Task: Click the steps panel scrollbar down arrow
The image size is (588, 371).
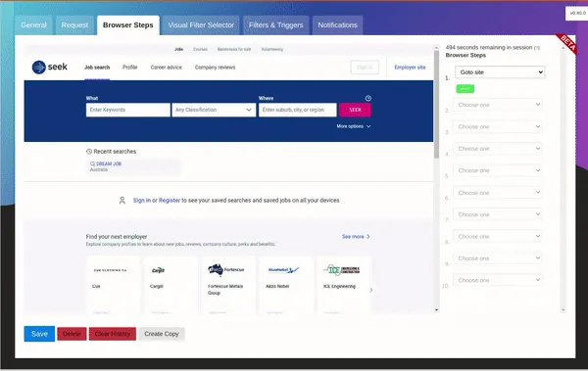Action: [563, 310]
